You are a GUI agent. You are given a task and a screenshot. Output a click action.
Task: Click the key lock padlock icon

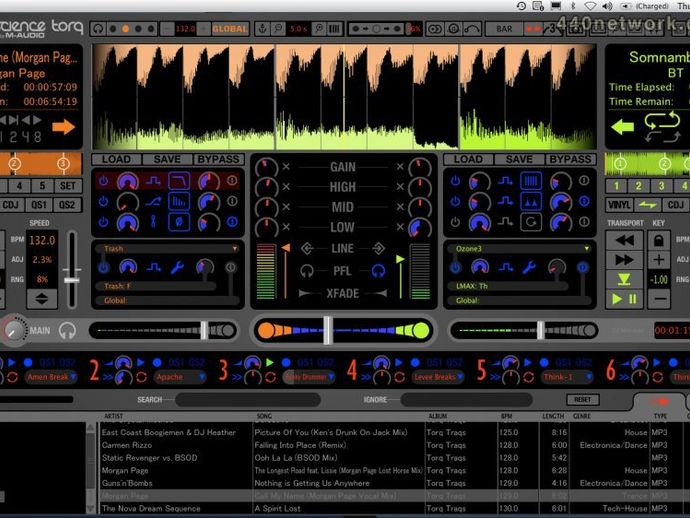point(659,241)
